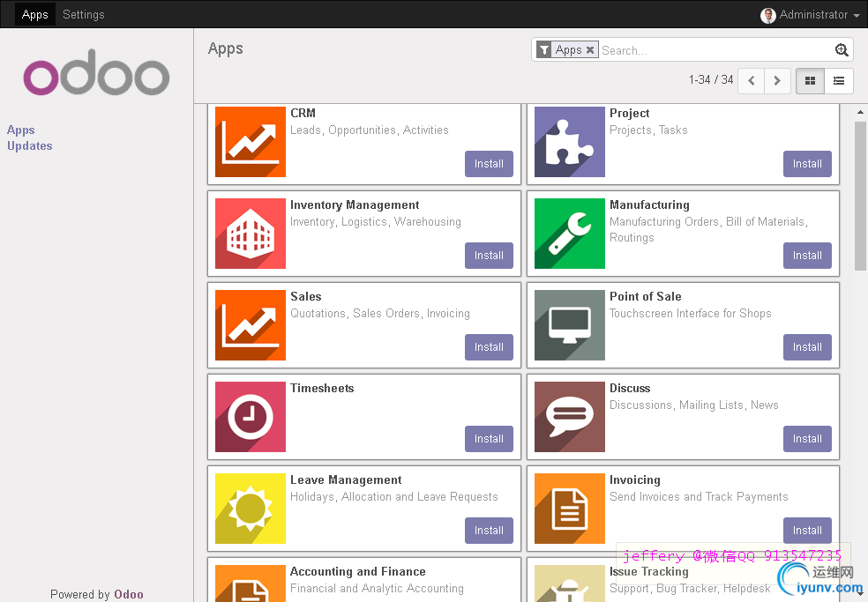
Task: Click the Timesheets title text
Action: point(322,389)
